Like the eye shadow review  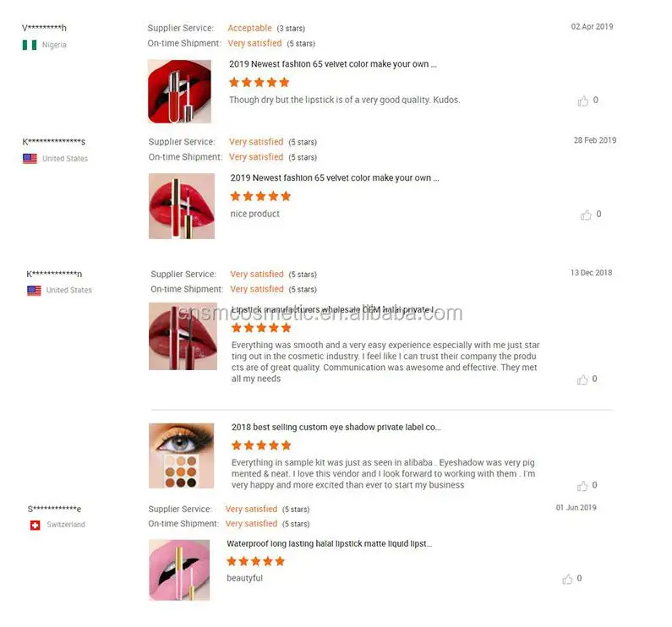pos(582,486)
